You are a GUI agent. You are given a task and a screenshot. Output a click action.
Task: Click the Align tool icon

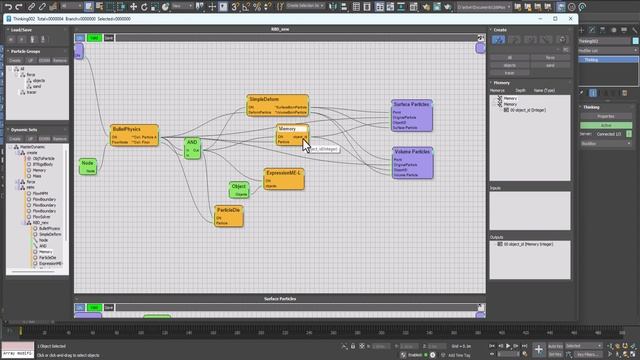(x=344, y=7)
